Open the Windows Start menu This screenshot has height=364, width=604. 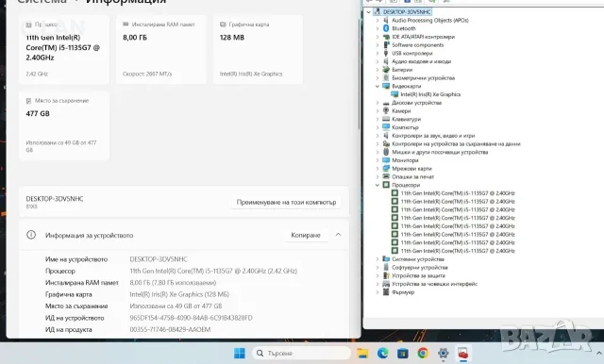point(239,353)
